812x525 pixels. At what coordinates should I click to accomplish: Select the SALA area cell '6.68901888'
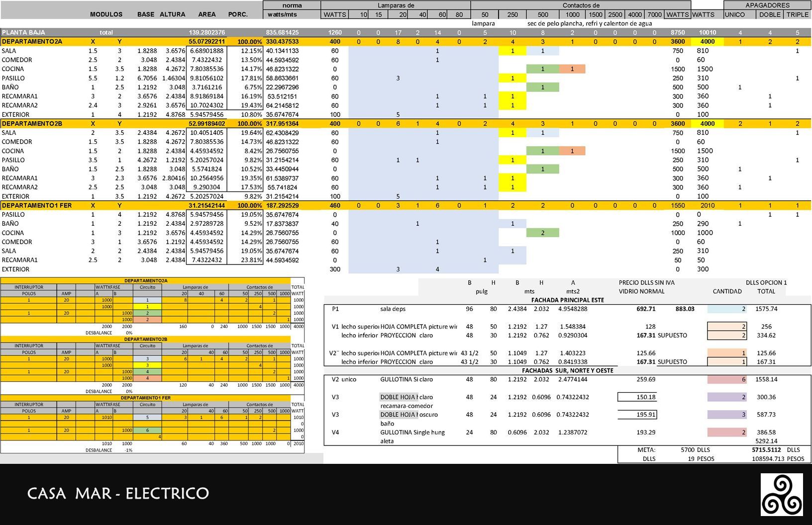coord(206,51)
